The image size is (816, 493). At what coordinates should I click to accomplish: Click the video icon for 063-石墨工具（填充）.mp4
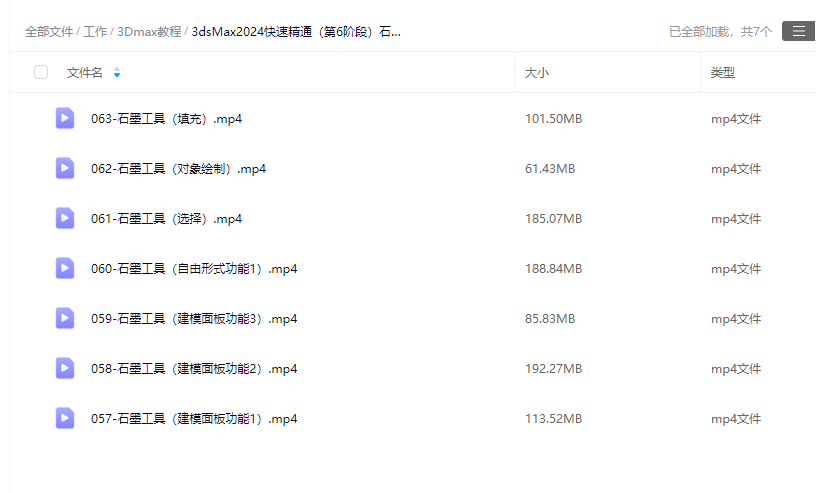65,118
